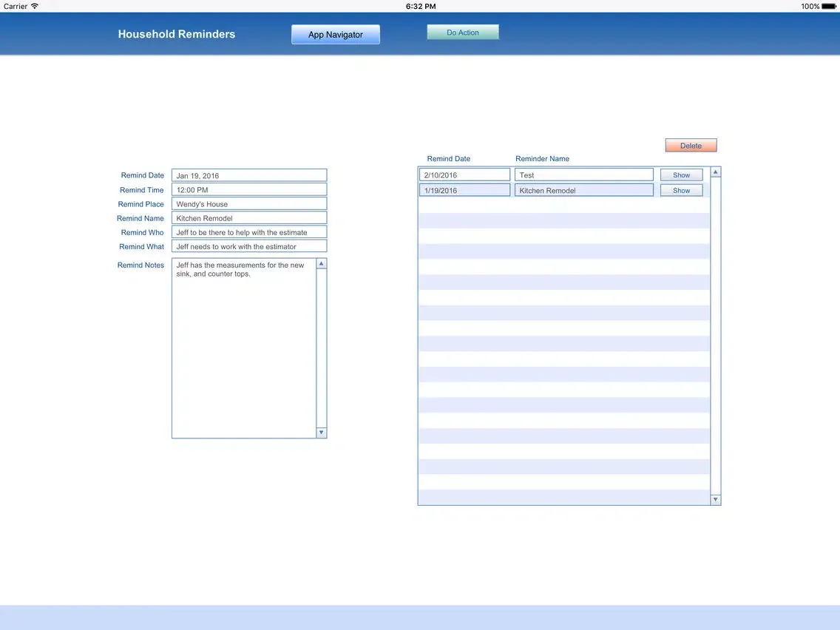
Task: Delete the selected reminder with the Delete button
Action: (691, 146)
